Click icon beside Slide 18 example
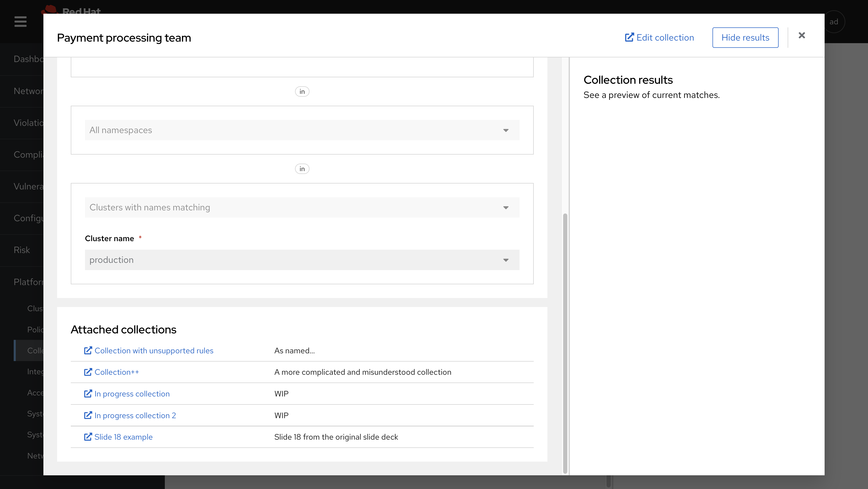Screen dimensions: 868x489 pos(88,437)
